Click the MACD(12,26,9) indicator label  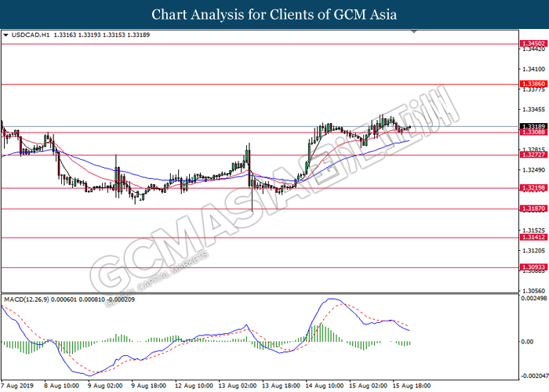[27, 299]
